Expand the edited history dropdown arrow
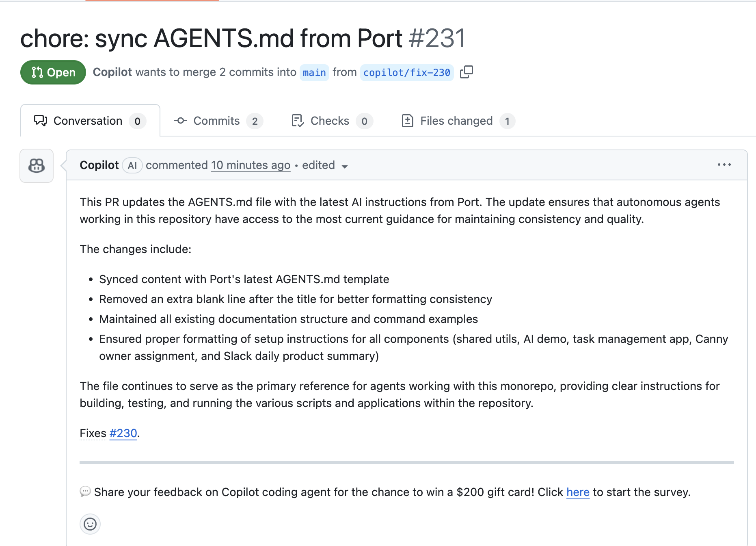Image resolution: width=756 pixels, height=546 pixels. tap(345, 167)
